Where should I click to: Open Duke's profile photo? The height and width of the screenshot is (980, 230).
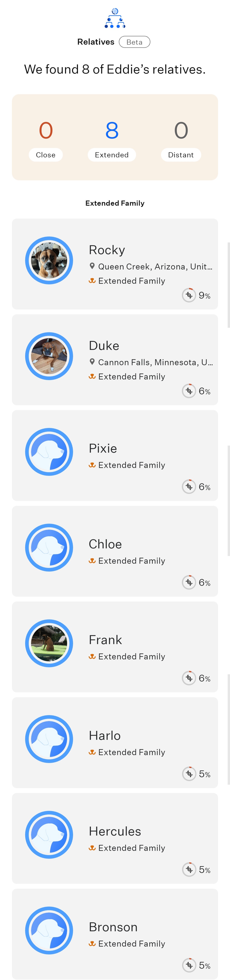pyautogui.click(x=49, y=356)
